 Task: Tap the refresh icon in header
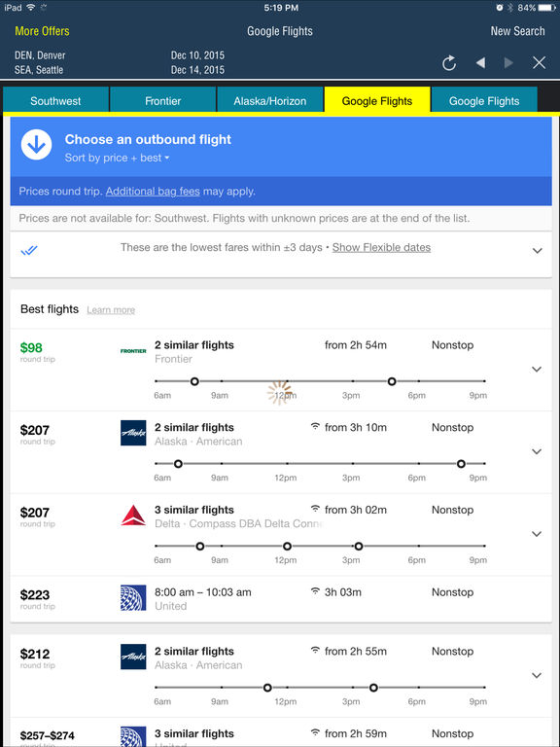click(x=449, y=63)
